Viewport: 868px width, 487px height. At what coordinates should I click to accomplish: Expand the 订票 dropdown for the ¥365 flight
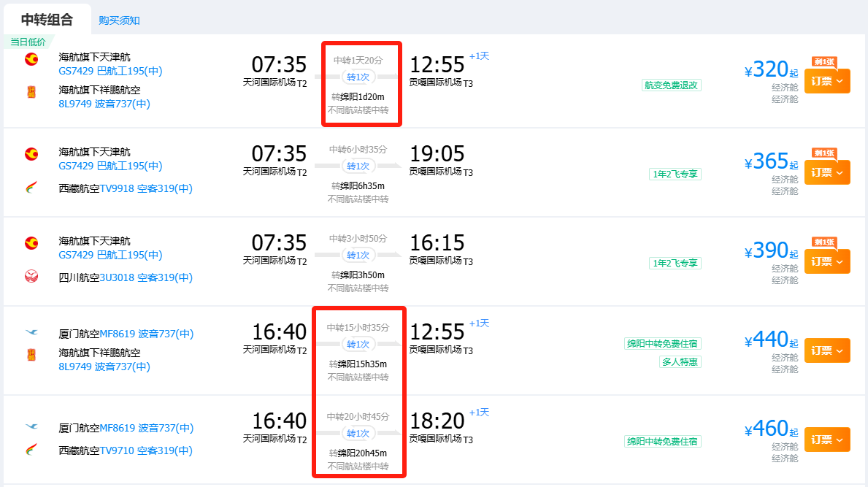[827, 172]
